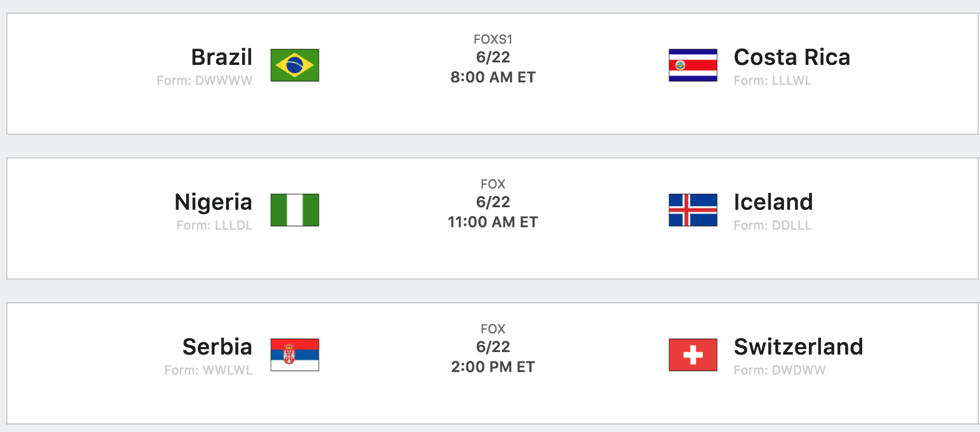Click the 8:00 AM ET match time
Screen dimensions: 980x432
pos(493,77)
